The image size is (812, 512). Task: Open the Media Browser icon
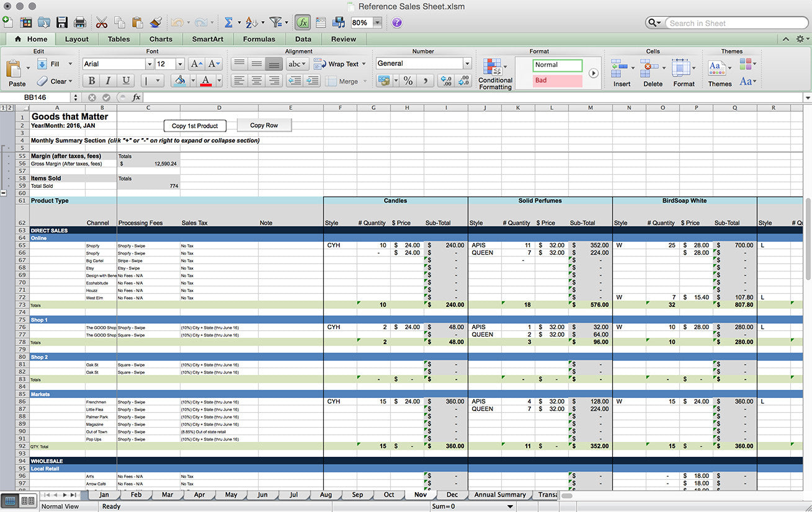click(x=339, y=22)
